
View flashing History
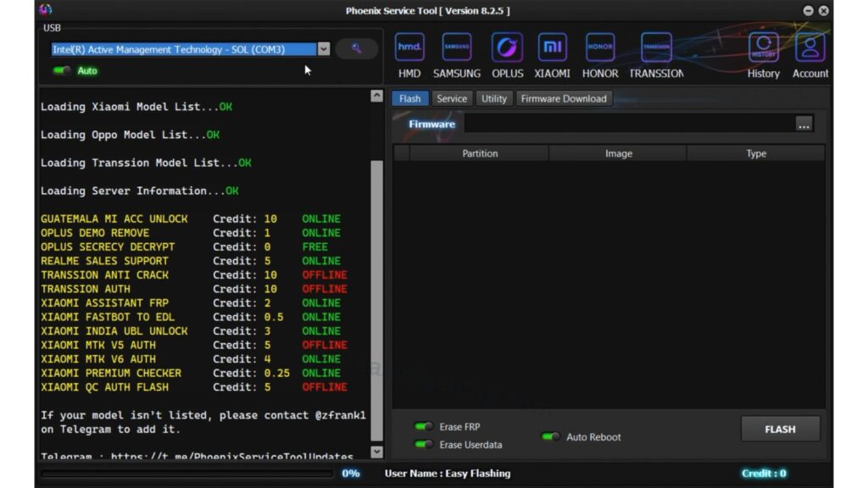(762, 48)
